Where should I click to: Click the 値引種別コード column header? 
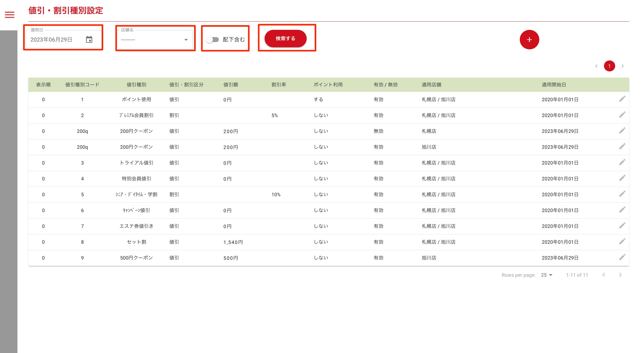click(x=82, y=85)
